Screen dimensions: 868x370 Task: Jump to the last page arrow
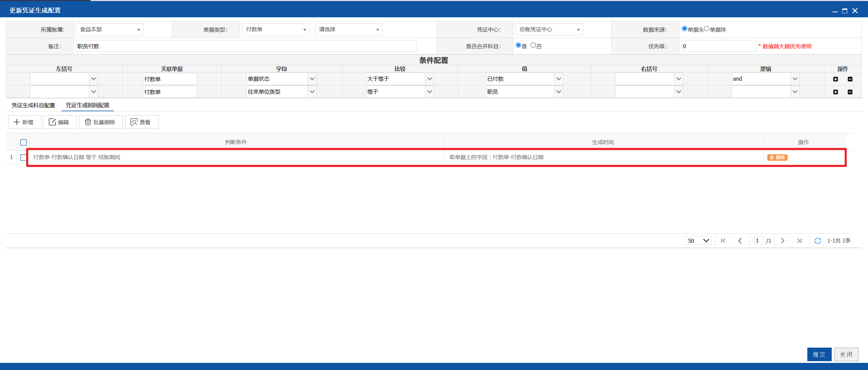[800, 241]
